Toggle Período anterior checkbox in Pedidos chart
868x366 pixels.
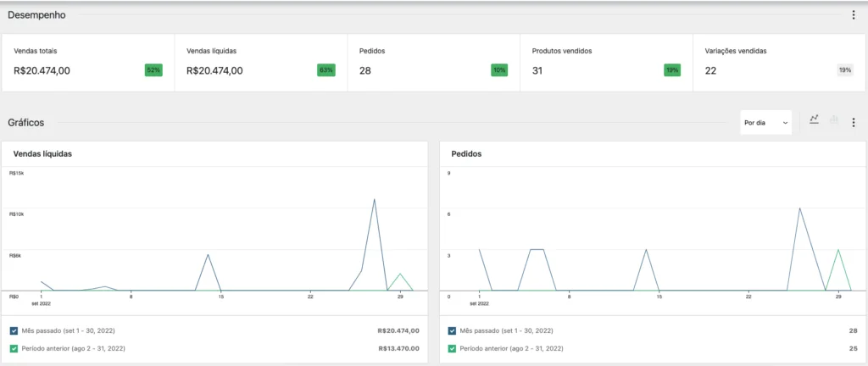(453, 348)
